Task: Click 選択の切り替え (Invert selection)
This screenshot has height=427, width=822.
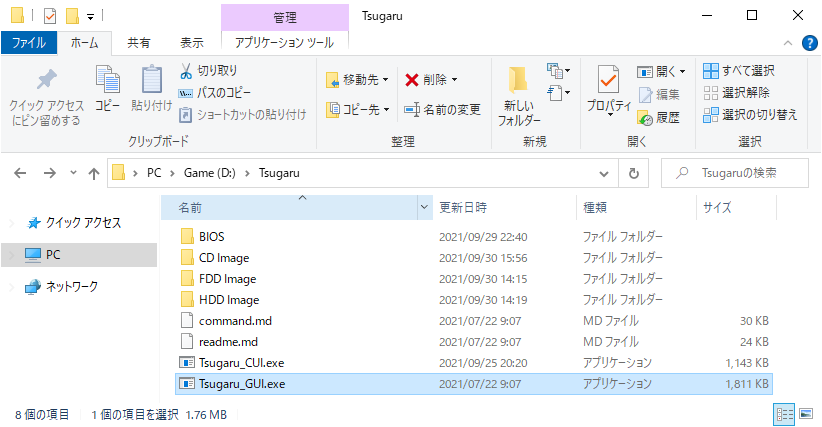Action: pyautogui.click(x=750, y=115)
